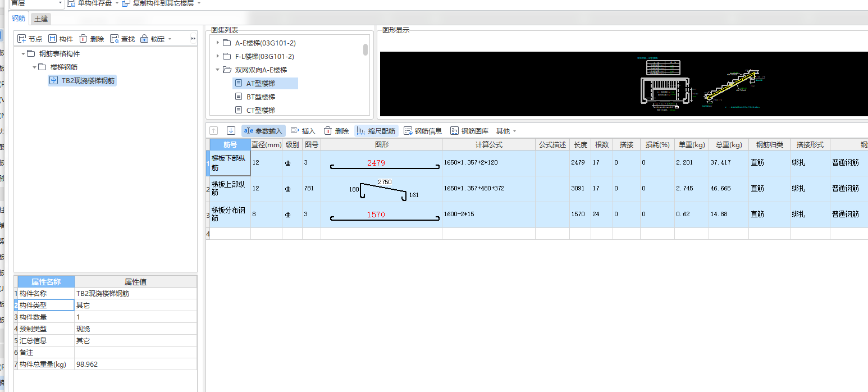The width and height of the screenshot is (868, 392).
Task: Select CT型楼梯 in atlas list
Action: click(261, 110)
